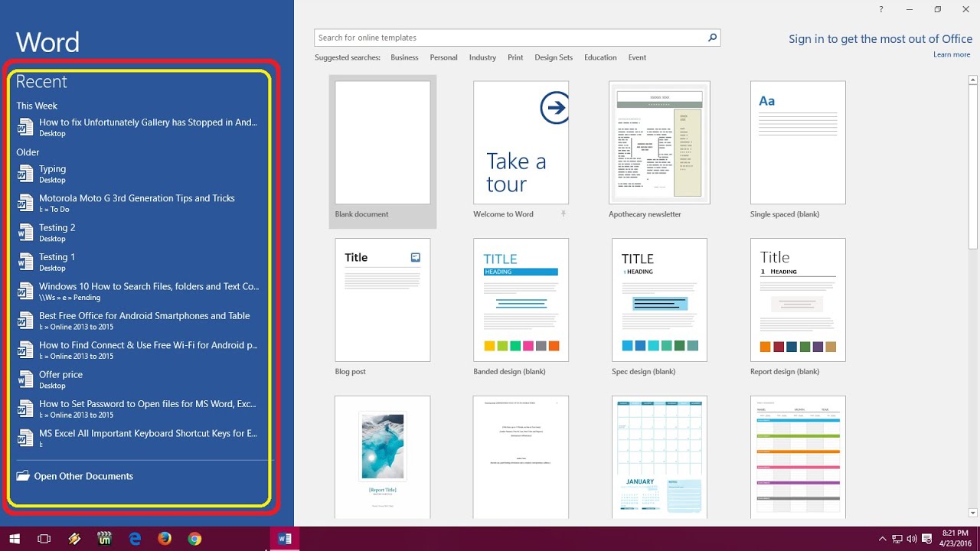Click the Help question mark icon
Screen dimensions: 980x551
point(881,9)
